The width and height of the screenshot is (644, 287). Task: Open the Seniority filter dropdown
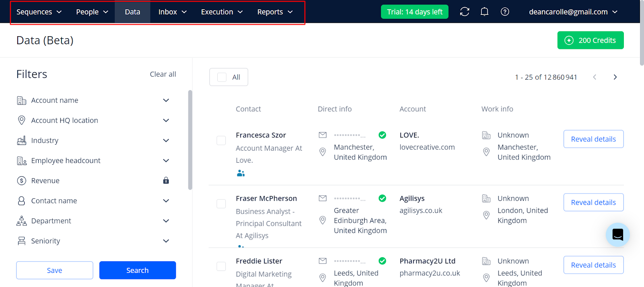point(166,241)
